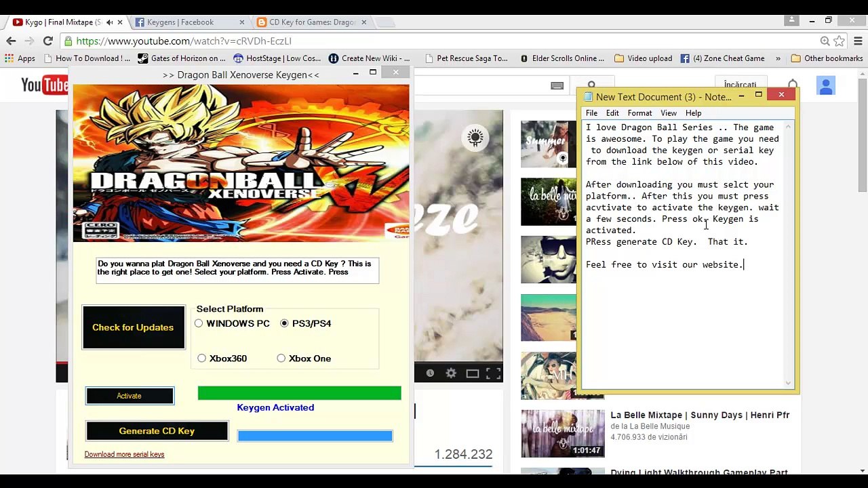Open the Chrome menu hamburger icon
Viewport: 868px width, 488px height.
tap(858, 41)
